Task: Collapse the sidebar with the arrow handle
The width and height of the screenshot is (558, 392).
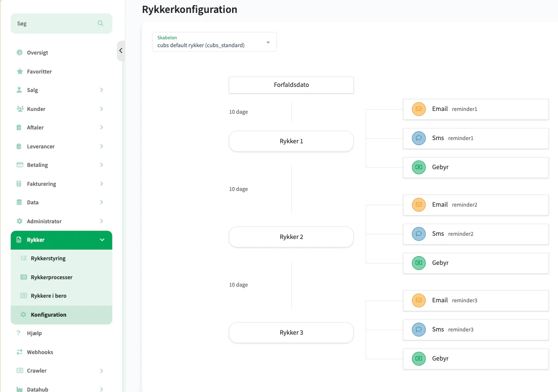Action: click(121, 51)
